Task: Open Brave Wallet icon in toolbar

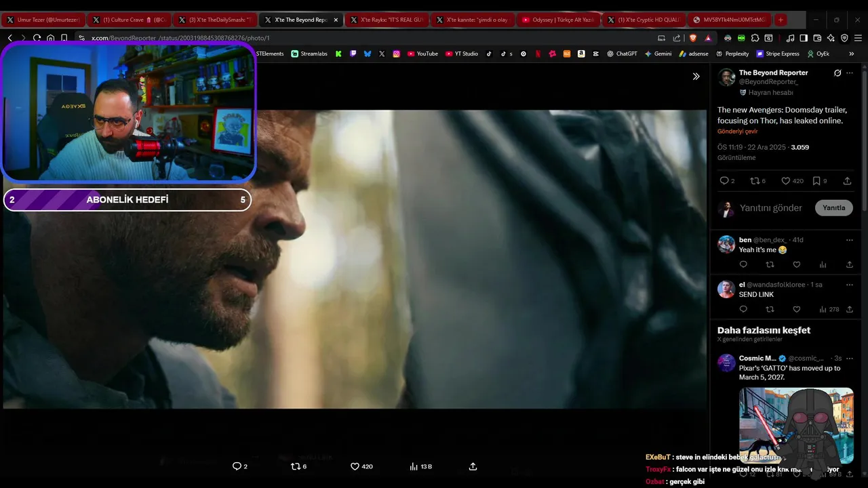Action: point(817,38)
